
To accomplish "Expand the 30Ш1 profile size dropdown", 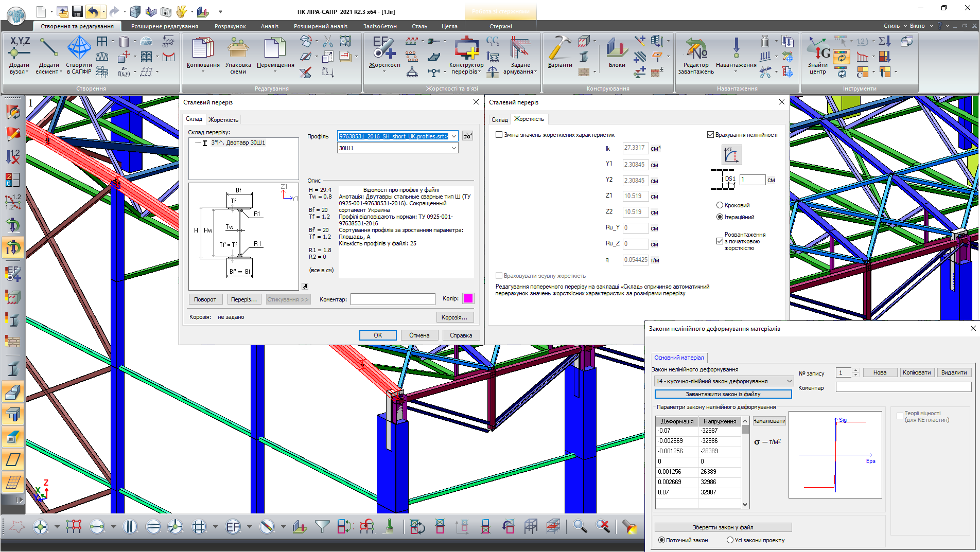I will tap(453, 148).
